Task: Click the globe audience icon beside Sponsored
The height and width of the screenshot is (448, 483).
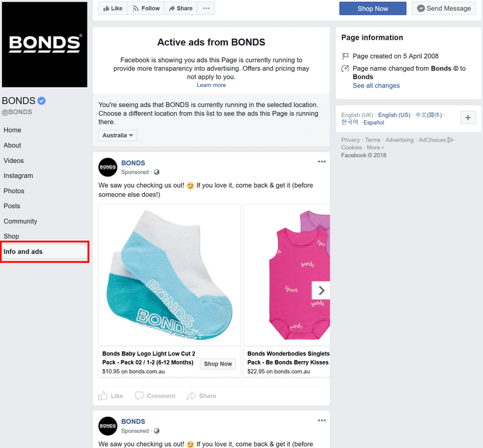Action: pos(156,171)
